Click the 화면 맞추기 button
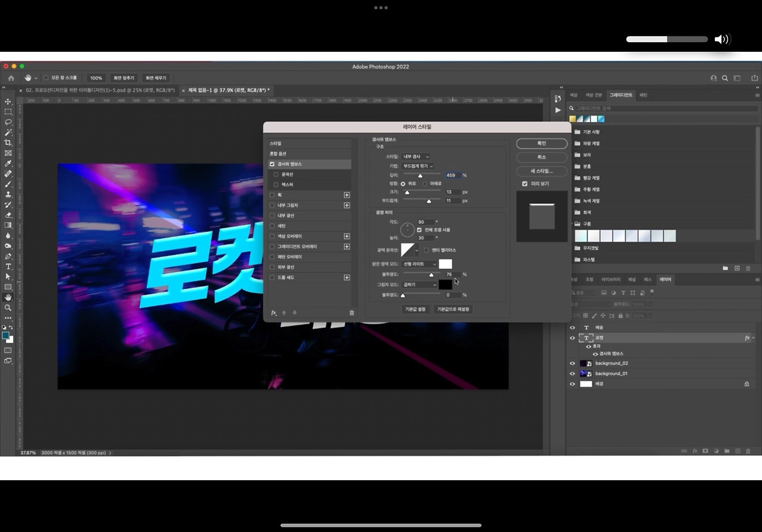 point(125,78)
